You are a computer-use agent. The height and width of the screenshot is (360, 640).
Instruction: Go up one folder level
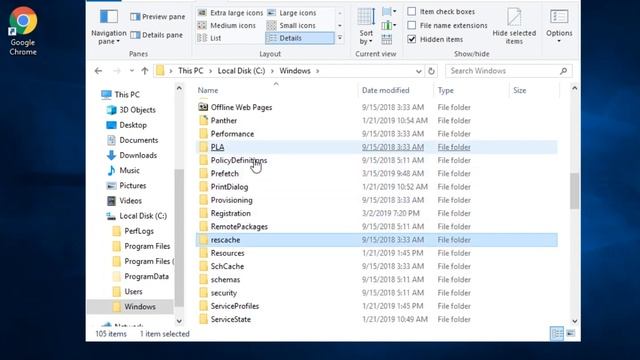tap(144, 71)
